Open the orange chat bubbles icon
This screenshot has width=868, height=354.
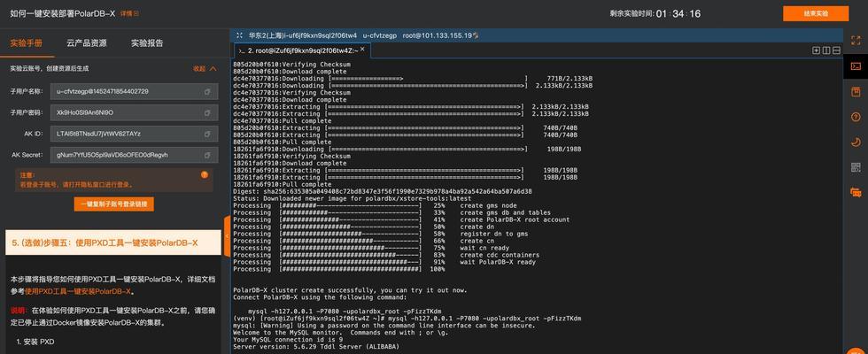856,193
